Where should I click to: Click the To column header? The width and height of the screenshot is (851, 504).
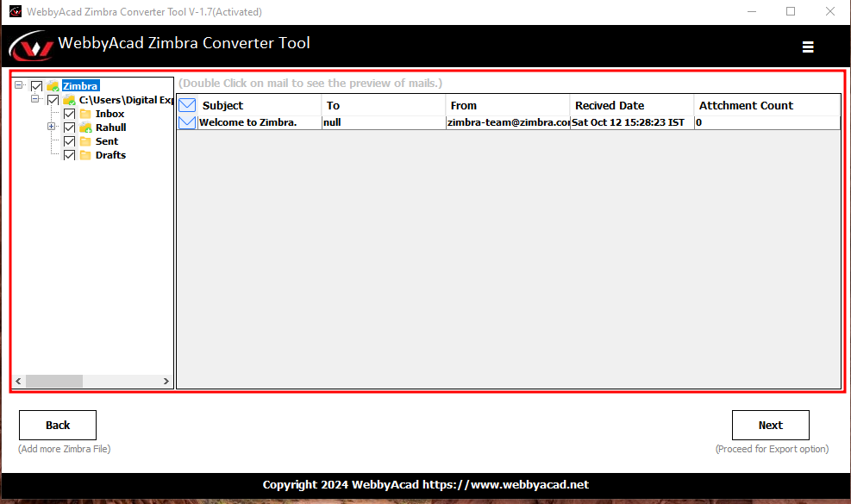pyautogui.click(x=384, y=105)
